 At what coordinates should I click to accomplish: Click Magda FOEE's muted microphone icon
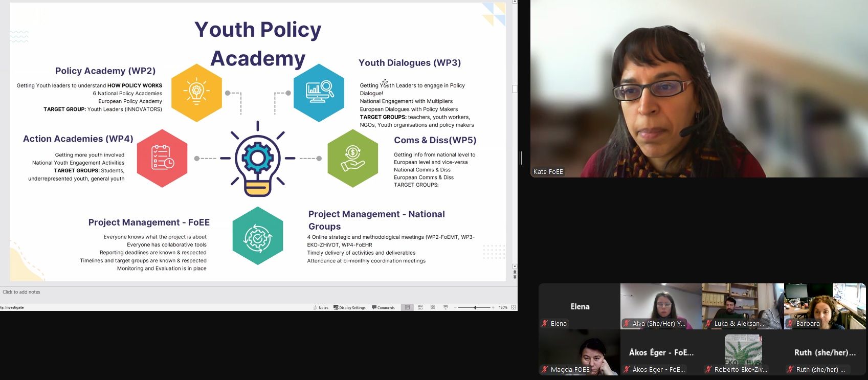[x=545, y=369]
